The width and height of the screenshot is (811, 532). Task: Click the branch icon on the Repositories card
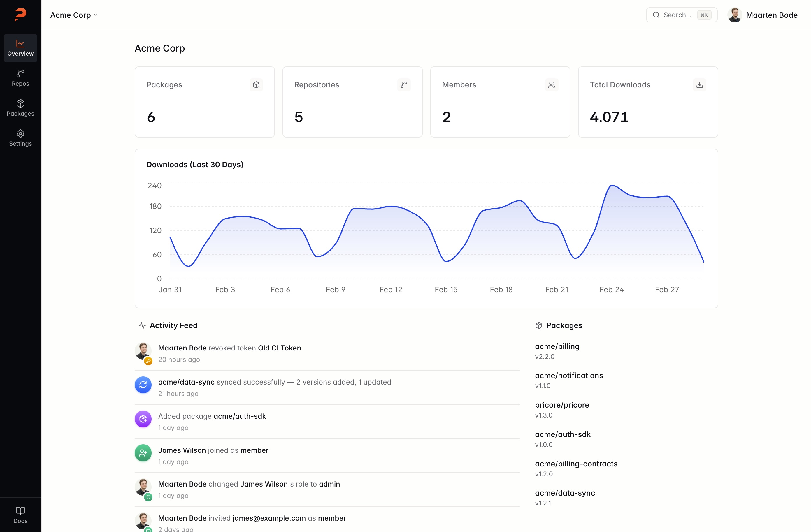[x=404, y=85]
